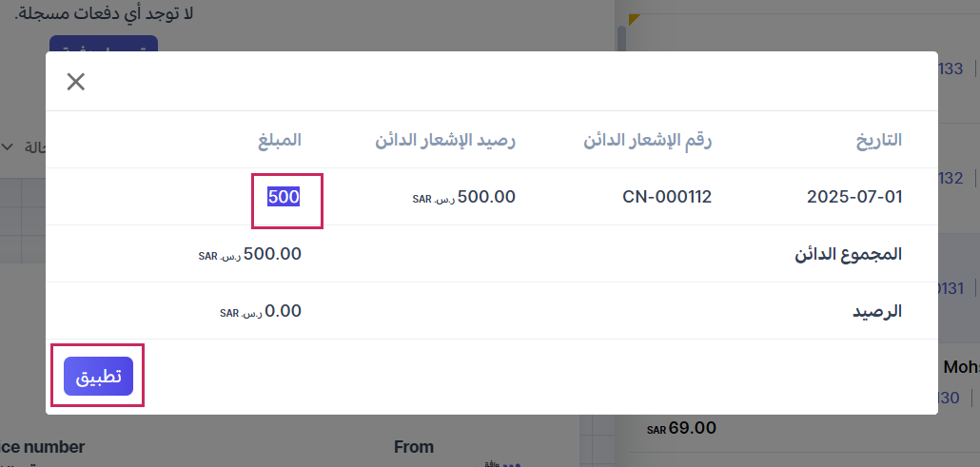
Task: Open invoice ending 132 in background list
Action: click(951, 178)
